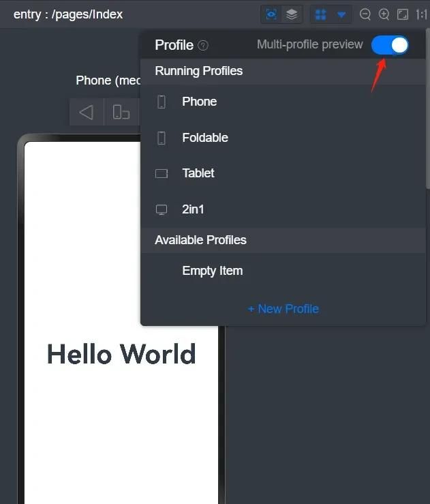Choose the 2in1 profile entry

283,209
